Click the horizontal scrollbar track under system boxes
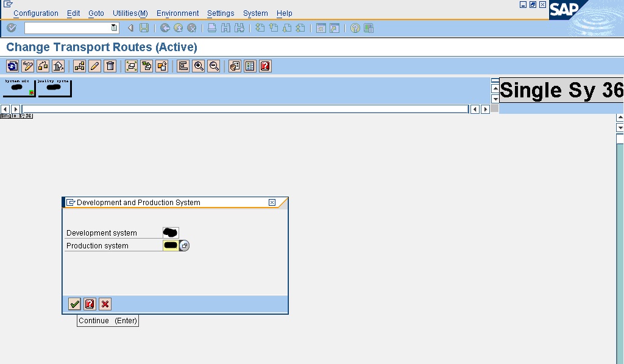 (244, 109)
